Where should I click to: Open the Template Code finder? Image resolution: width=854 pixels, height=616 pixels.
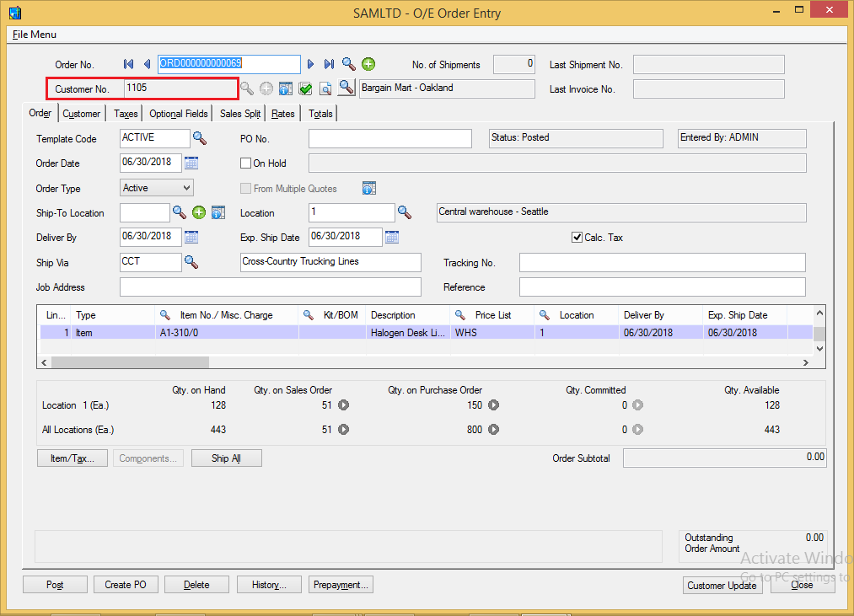coord(200,138)
